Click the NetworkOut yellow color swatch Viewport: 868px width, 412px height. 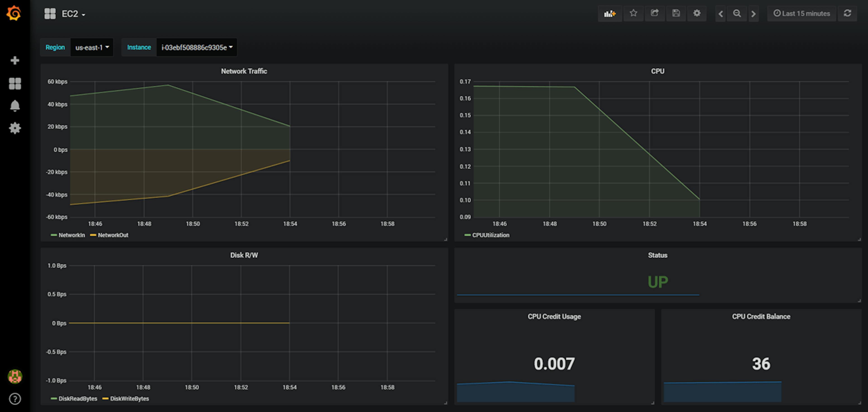point(93,235)
